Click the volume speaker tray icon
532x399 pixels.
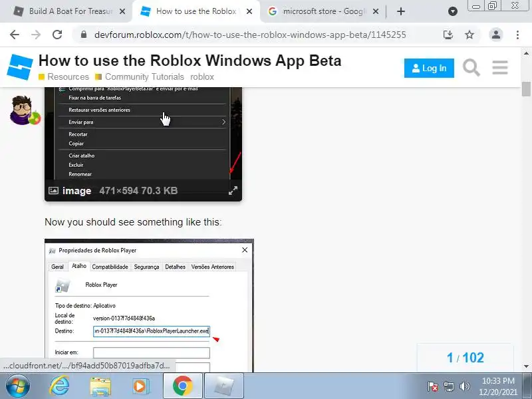point(464,386)
